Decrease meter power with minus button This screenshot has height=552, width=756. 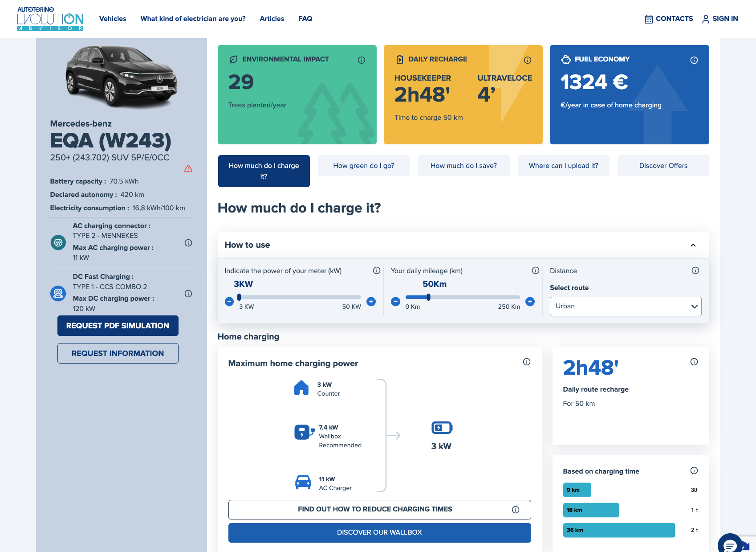[x=229, y=302]
